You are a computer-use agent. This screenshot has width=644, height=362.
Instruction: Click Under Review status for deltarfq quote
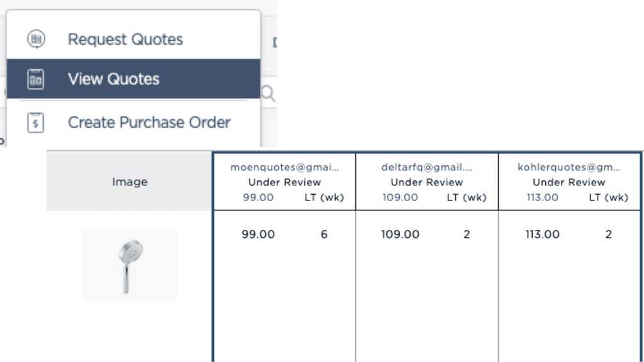tap(426, 182)
